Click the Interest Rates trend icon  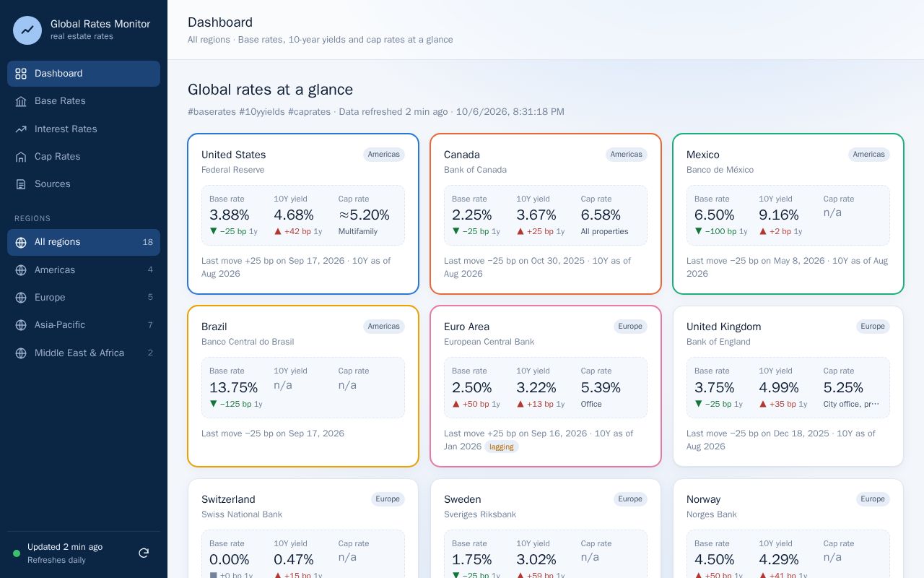coord(21,129)
